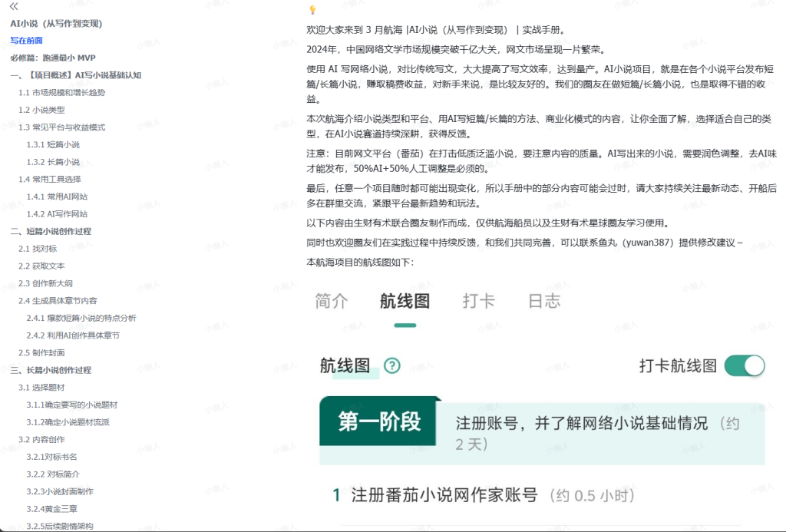Viewport: 786px width, 532px height.
Task: Navigate to 2.3 创作新大纲
Action: pyautogui.click(x=45, y=283)
